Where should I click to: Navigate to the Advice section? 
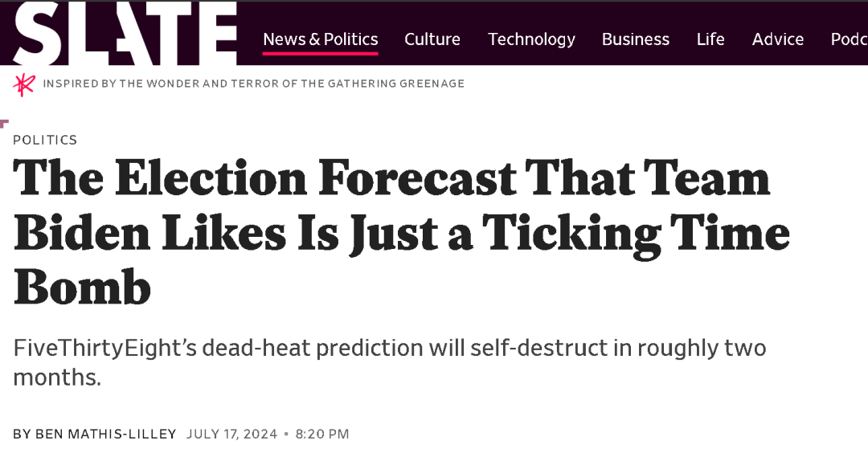point(778,39)
